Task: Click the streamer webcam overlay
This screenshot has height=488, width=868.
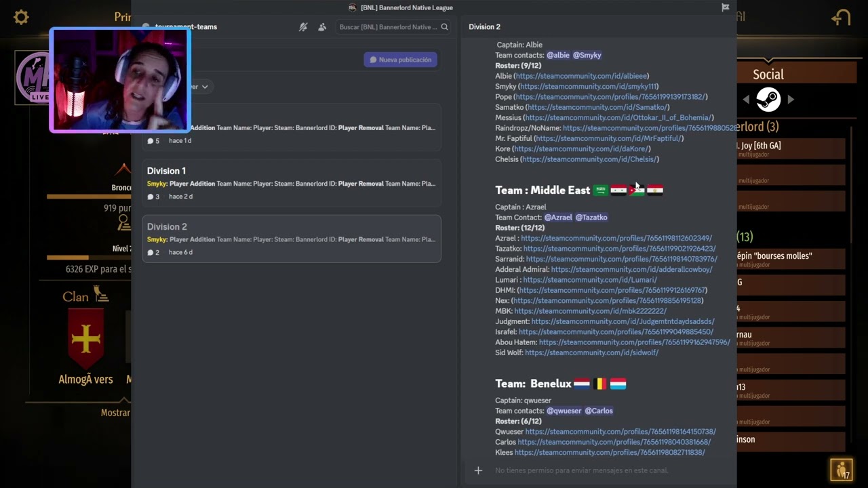Action: pos(120,80)
